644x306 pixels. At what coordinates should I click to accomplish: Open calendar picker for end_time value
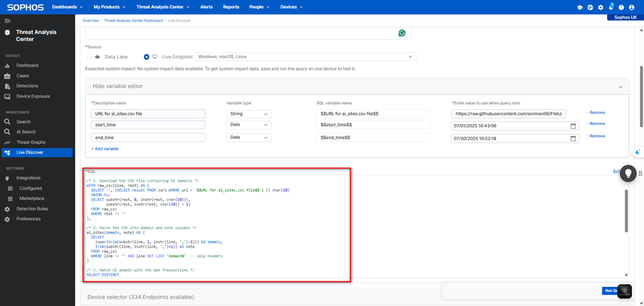[573, 138]
